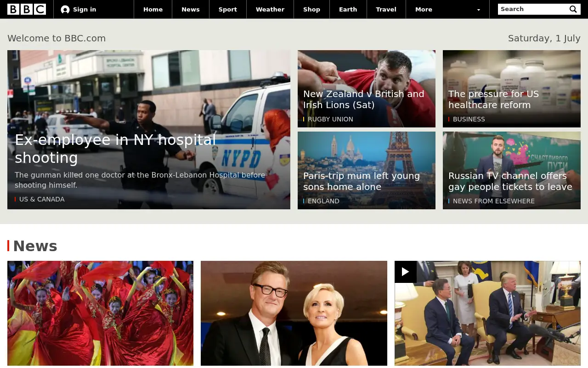The height and width of the screenshot is (368, 588).
Task: Open Russian TV channel offers gay people tickets story
Action: pyautogui.click(x=510, y=181)
